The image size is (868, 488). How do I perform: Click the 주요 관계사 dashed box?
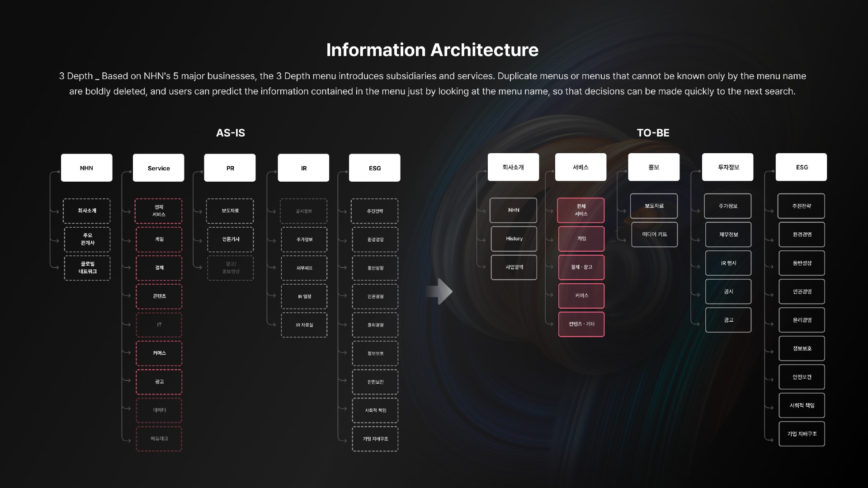pyautogui.click(x=87, y=239)
